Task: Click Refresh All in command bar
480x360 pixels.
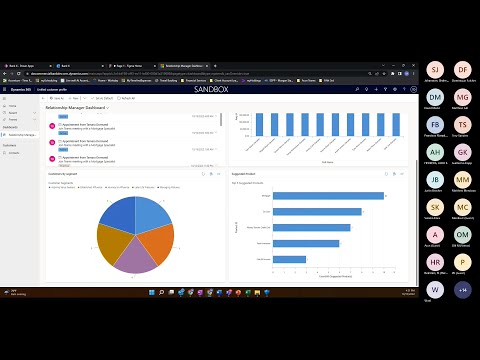Action: click(126, 98)
